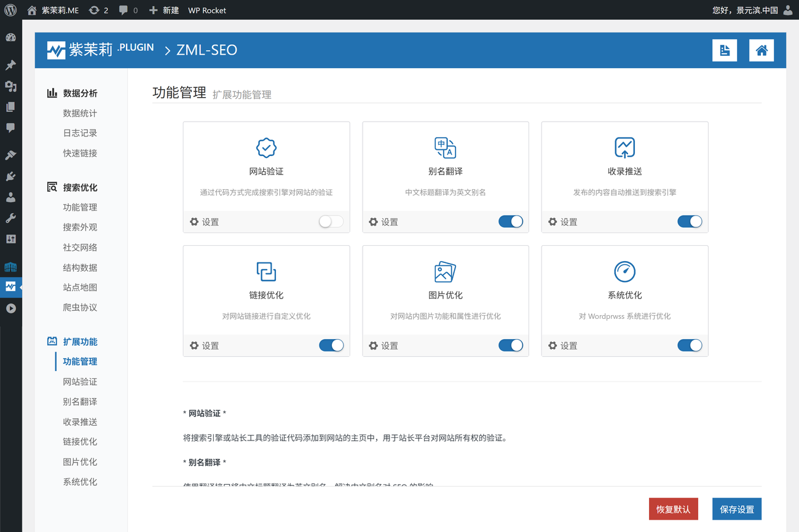Viewport: 799px width, 532px height.
Task: Open the Comments sidebar icon
Action: 10,128
